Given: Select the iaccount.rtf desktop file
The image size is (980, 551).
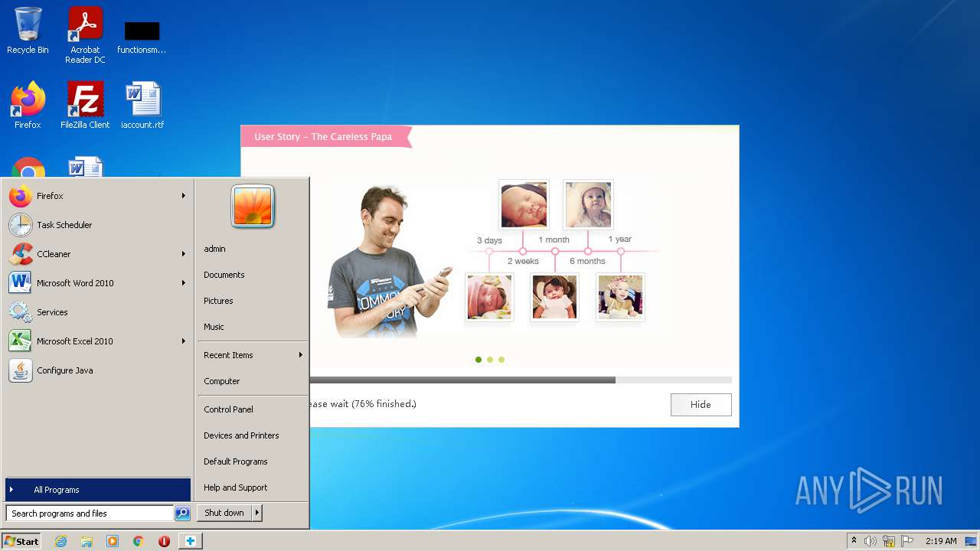Looking at the screenshot, I should coord(142,106).
